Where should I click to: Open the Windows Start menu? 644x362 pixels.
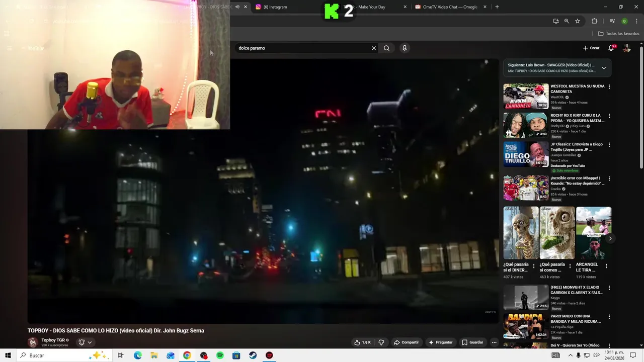(8, 355)
